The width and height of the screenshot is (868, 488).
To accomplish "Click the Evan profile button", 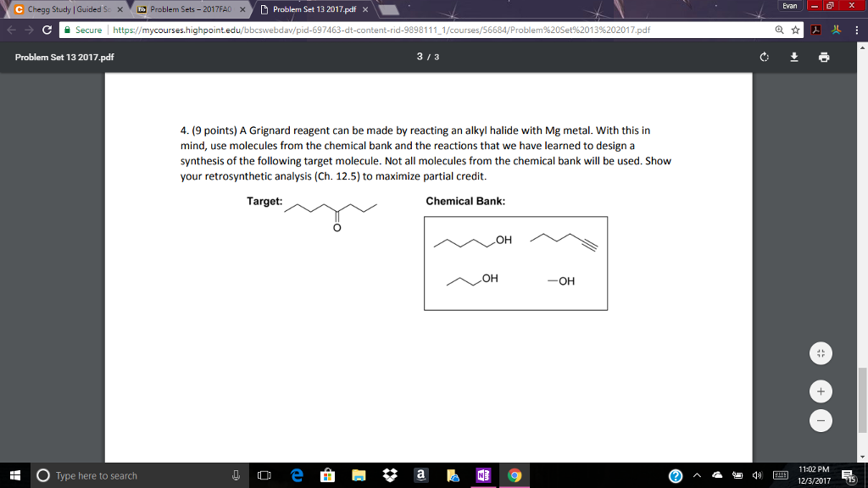I will (x=792, y=7).
